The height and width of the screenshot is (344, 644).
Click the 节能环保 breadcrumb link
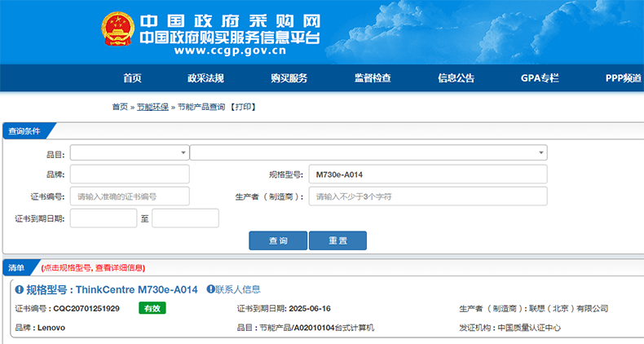(152, 107)
